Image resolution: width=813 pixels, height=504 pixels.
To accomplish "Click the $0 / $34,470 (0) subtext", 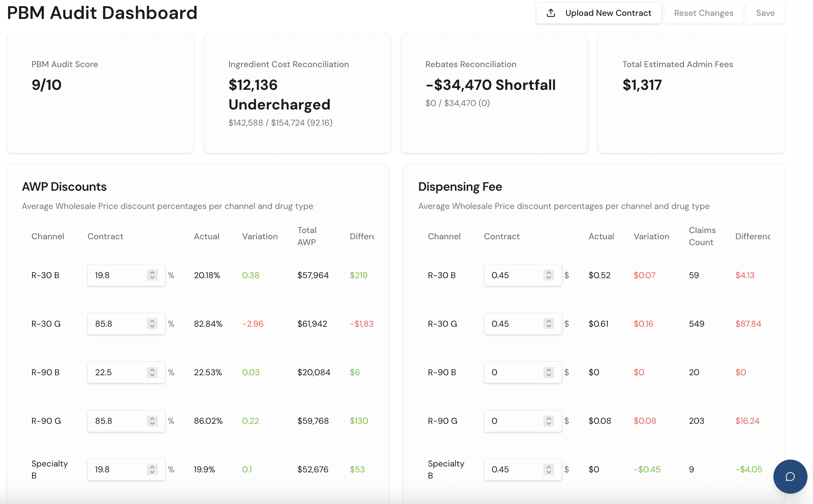I will [457, 103].
